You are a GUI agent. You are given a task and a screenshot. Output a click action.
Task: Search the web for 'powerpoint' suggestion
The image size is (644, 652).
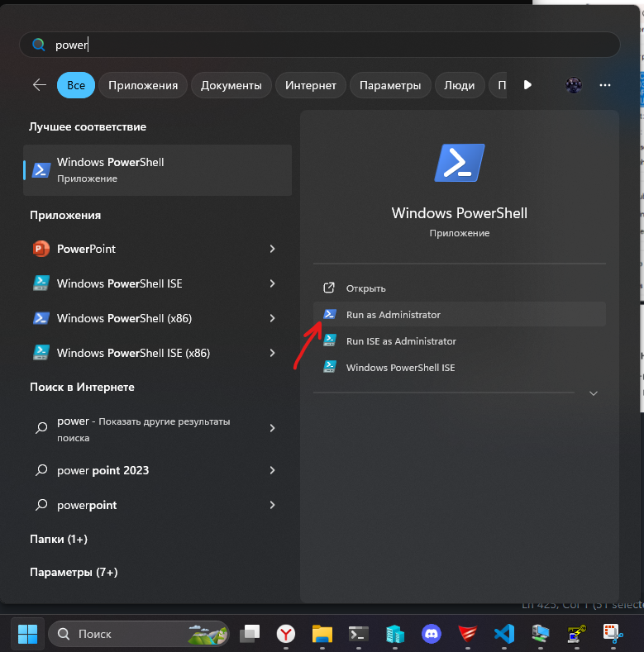[x=157, y=505]
